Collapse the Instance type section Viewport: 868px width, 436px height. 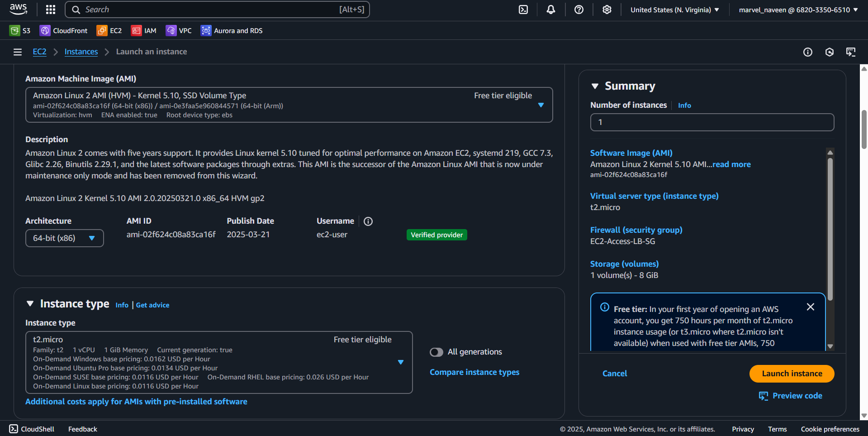[30, 304]
